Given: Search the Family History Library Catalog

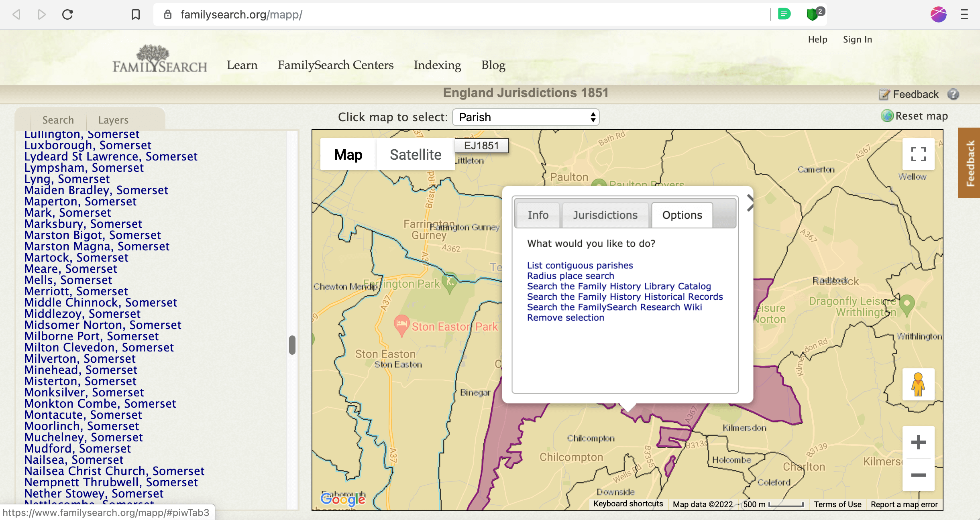Looking at the screenshot, I should pyautogui.click(x=619, y=286).
